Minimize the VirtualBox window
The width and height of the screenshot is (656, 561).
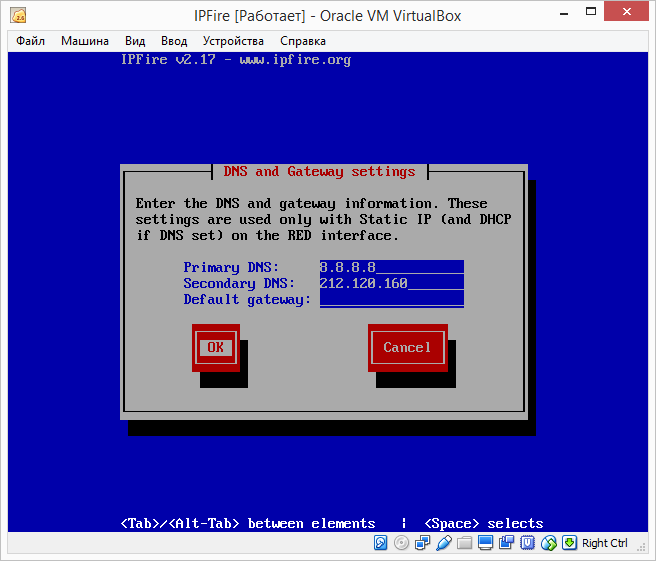pos(564,13)
